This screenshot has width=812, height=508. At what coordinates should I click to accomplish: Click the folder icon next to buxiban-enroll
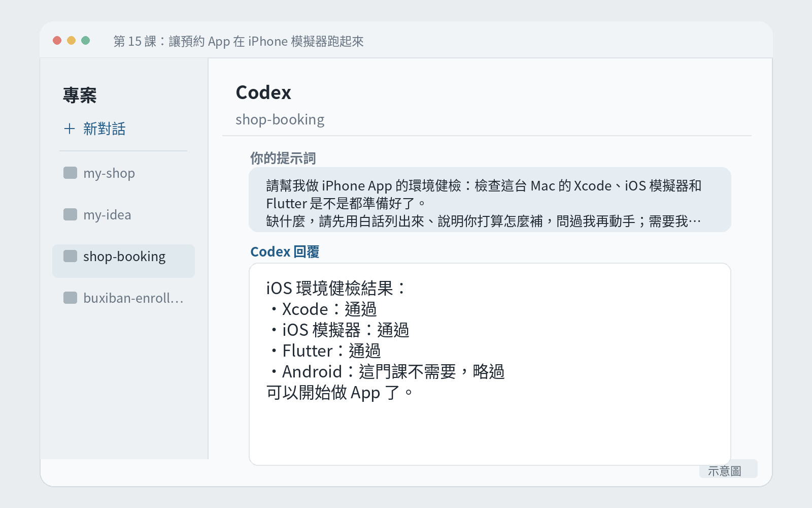click(70, 298)
